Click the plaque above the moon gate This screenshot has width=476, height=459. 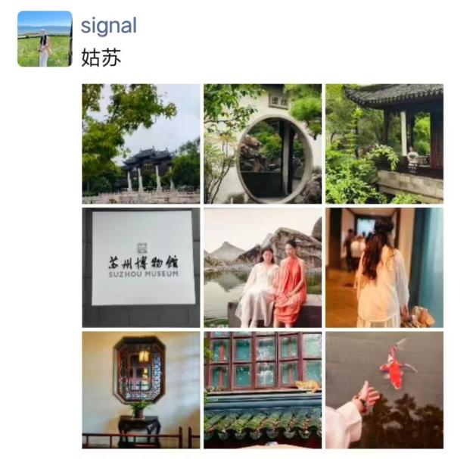pyautogui.click(x=279, y=101)
